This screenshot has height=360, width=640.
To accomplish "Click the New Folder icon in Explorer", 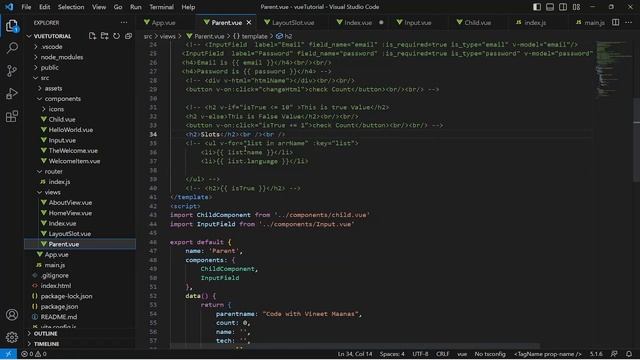I will (x=104, y=36).
